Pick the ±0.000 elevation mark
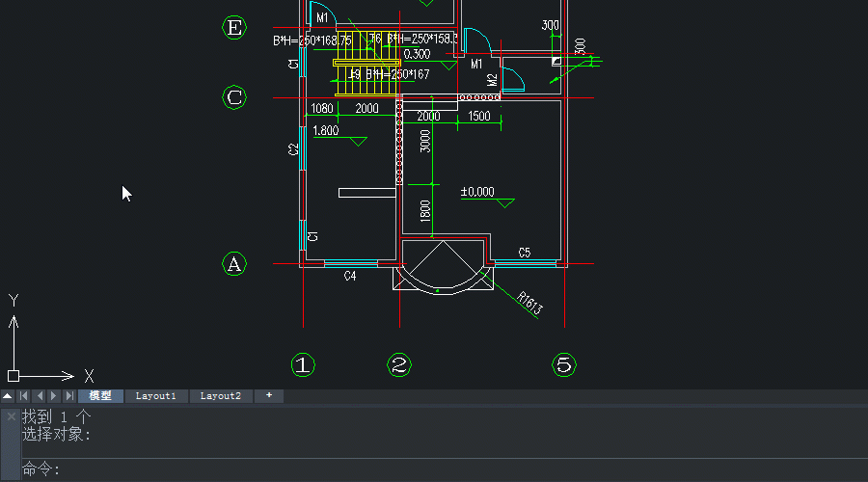This screenshot has height=482, width=868. pos(477,192)
